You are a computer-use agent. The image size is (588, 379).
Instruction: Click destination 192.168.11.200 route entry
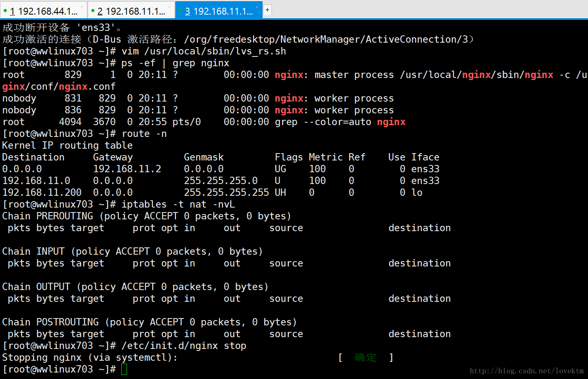pos(42,193)
